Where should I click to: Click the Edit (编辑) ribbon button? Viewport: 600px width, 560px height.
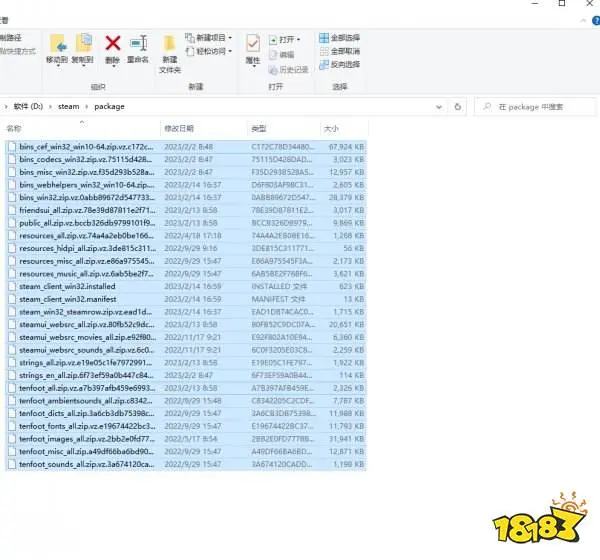pos(287,54)
